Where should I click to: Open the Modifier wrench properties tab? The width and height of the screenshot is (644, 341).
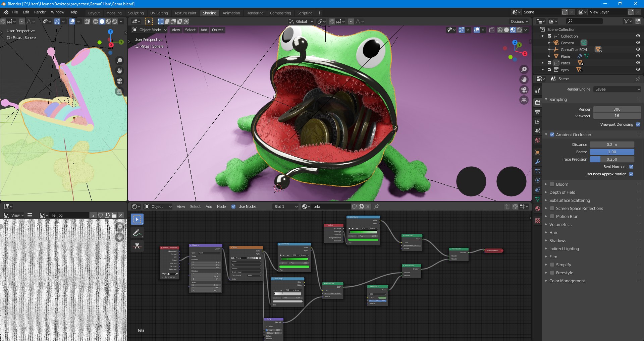point(538,162)
